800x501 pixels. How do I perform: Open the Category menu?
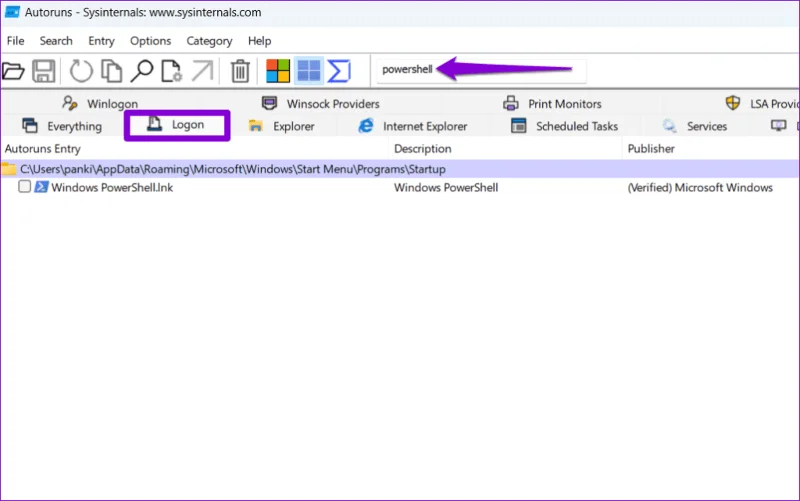click(x=209, y=41)
